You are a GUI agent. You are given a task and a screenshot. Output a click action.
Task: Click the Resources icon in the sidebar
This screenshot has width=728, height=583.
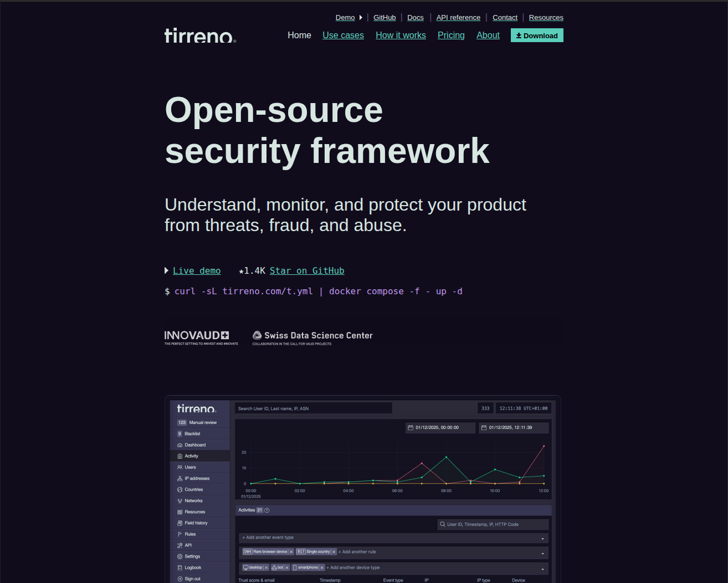(x=180, y=512)
